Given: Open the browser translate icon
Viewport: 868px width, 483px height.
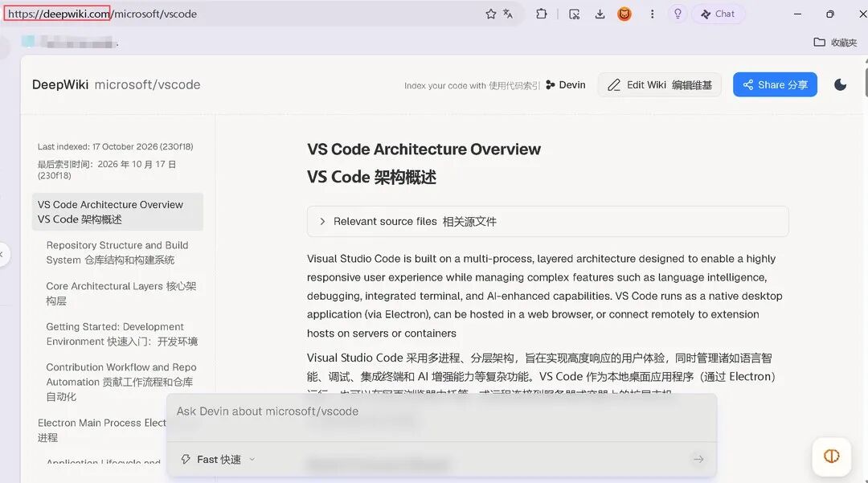Looking at the screenshot, I should [508, 14].
